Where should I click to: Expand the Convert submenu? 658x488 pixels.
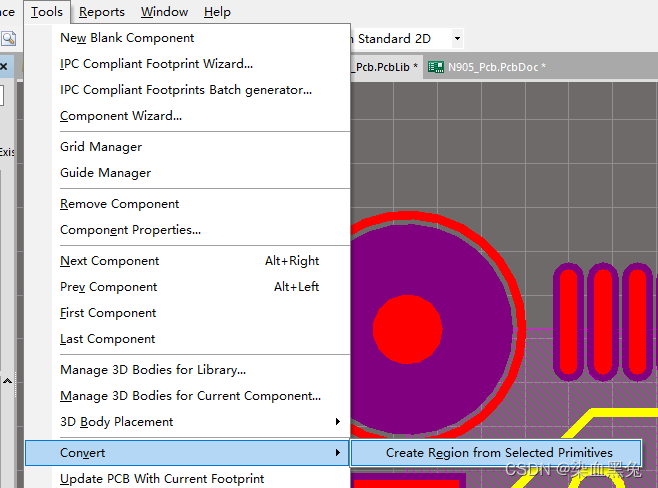pos(187,453)
